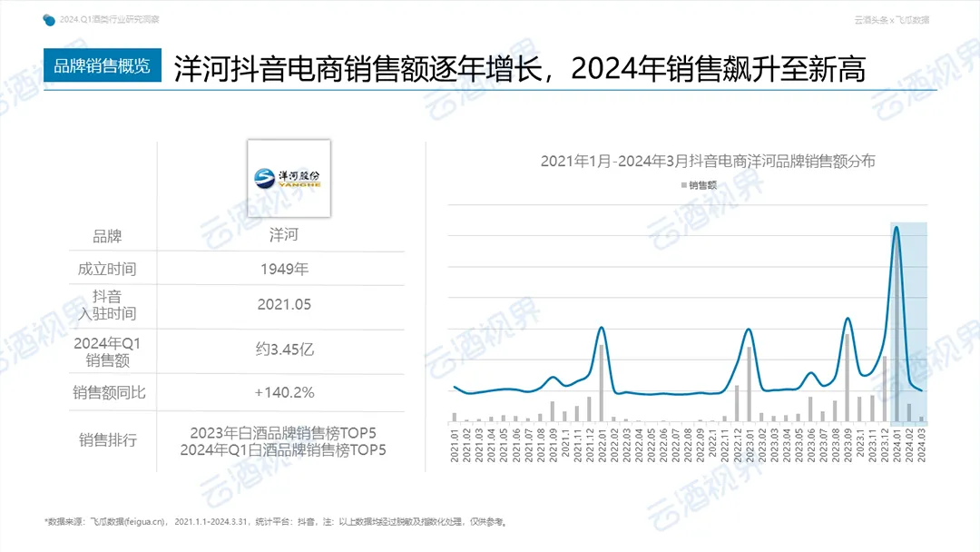Viewport: 980px width, 552px height.
Task: Click the 云酒头条×飞瓜数据 header text
Action: tap(892, 20)
